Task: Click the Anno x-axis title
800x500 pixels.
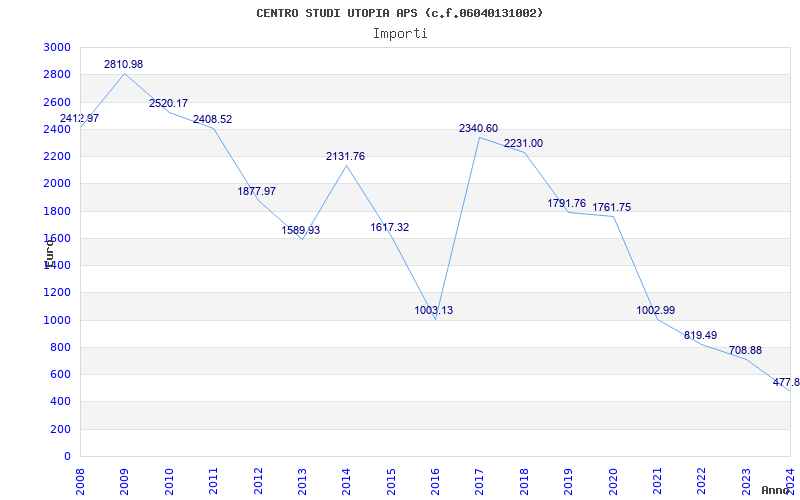Action: click(x=775, y=490)
